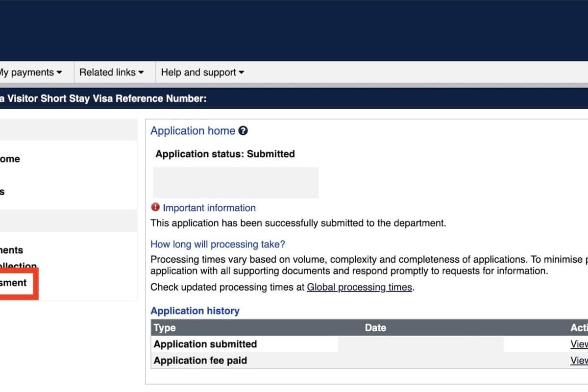Open the Related links dropdown
The image size is (588, 392).
click(x=111, y=73)
